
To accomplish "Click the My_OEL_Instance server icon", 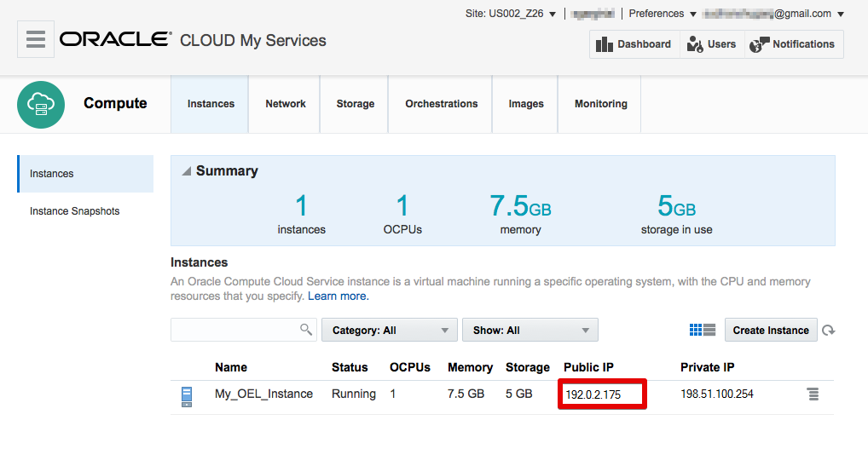I will click(x=187, y=395).
